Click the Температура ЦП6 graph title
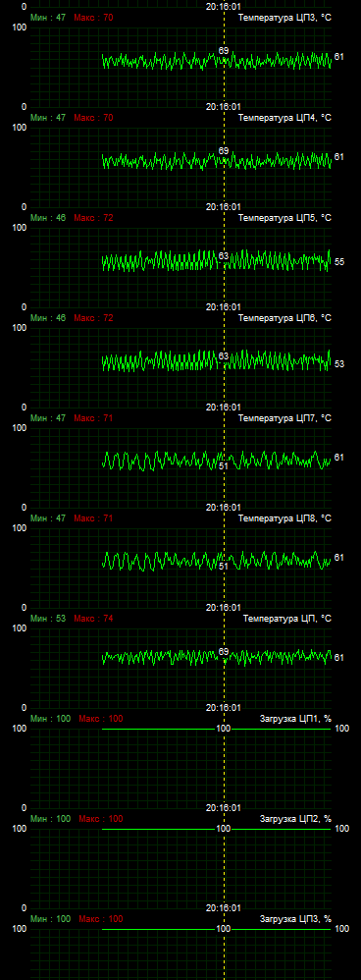 284,318
